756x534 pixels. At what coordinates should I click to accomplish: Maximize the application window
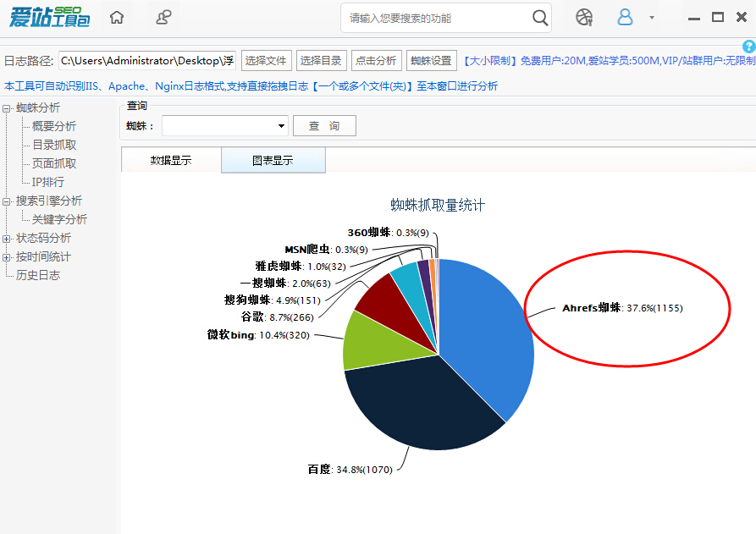pos(718,18)
